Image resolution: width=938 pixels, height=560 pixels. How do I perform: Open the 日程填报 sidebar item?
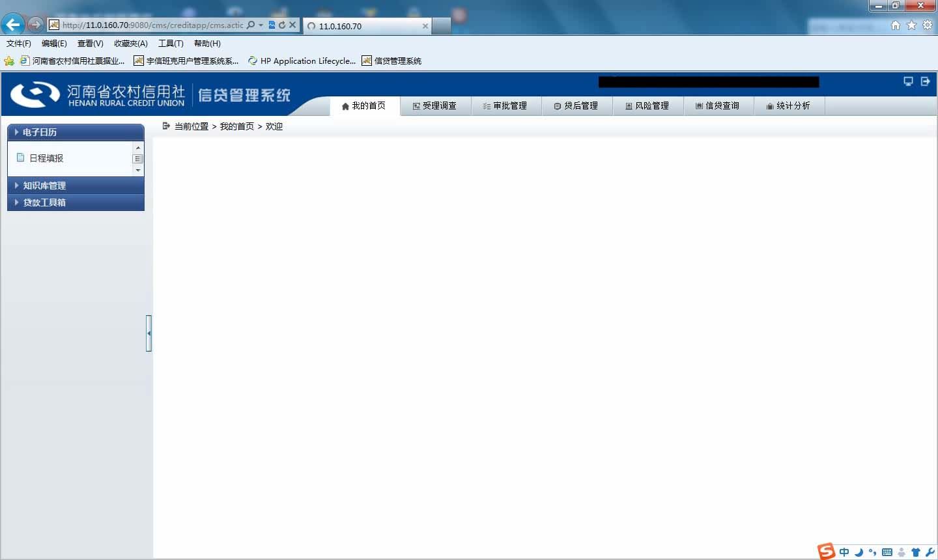[46, 158]
